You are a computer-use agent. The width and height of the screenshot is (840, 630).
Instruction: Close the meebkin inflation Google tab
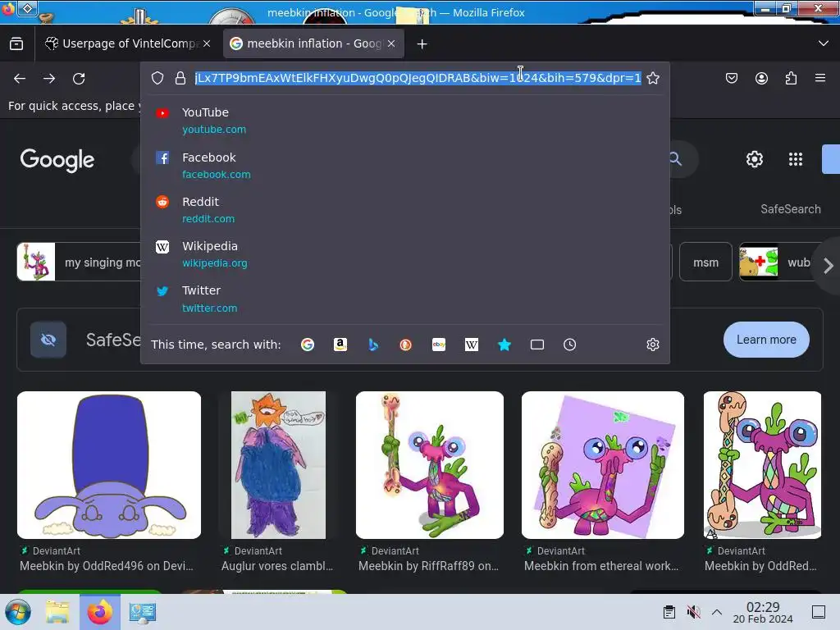coord(391,44)
